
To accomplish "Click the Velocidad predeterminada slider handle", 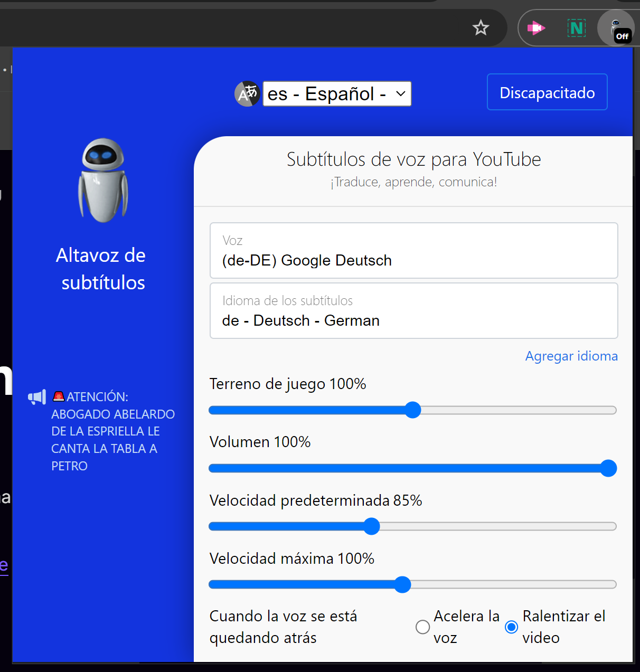I will pos(372,526).
